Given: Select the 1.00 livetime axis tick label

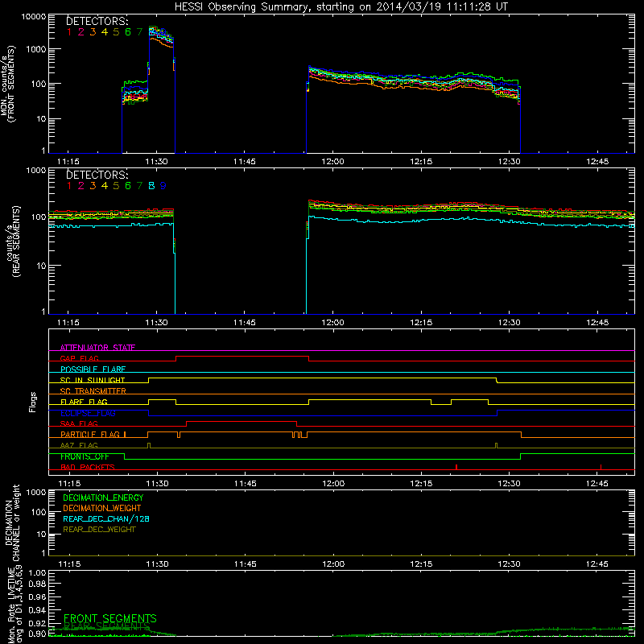Looking at the screenshot, I should 37,573.
